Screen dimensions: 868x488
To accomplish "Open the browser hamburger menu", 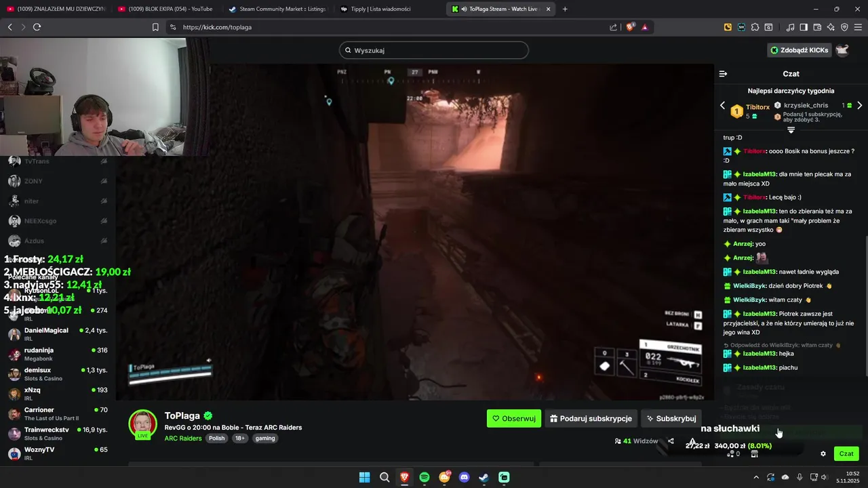I will tap(859, 27).
